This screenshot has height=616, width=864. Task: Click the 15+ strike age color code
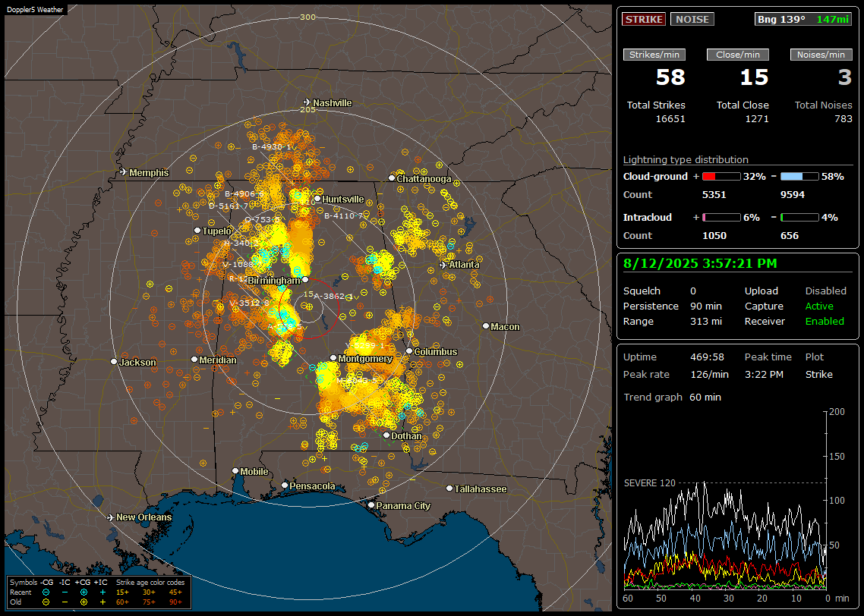click(x=122, y=592)
